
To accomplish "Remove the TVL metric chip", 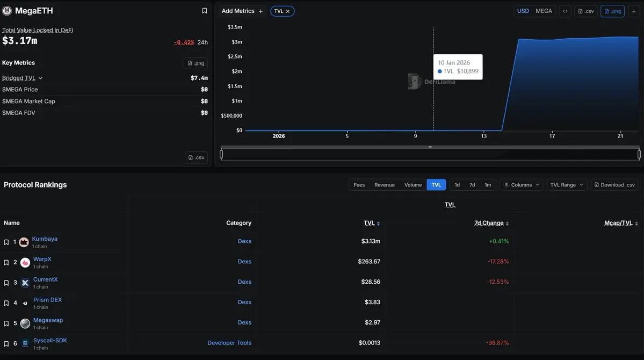I will point(288,11).
